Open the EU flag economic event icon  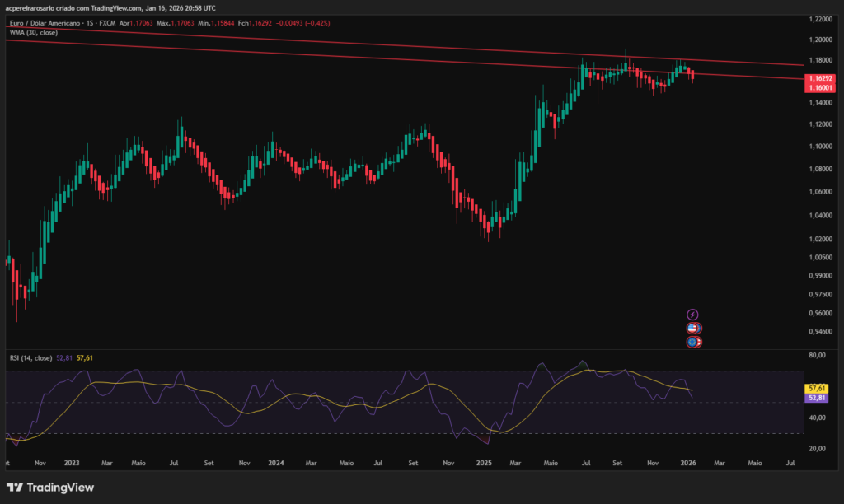(691, 341)
